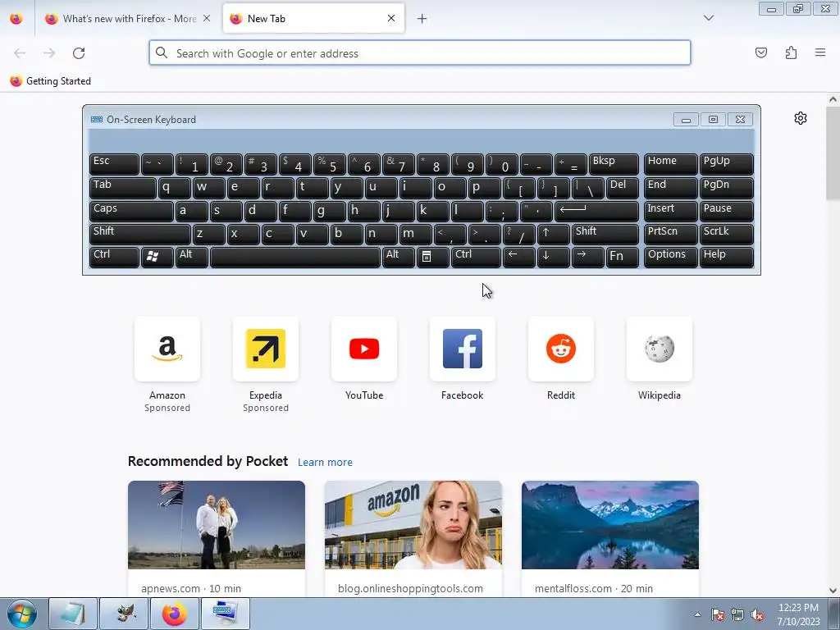840x630 pixels.
Task: Open new tab page personalize gear
Action: pyautogui.click(x=801, y=118)
